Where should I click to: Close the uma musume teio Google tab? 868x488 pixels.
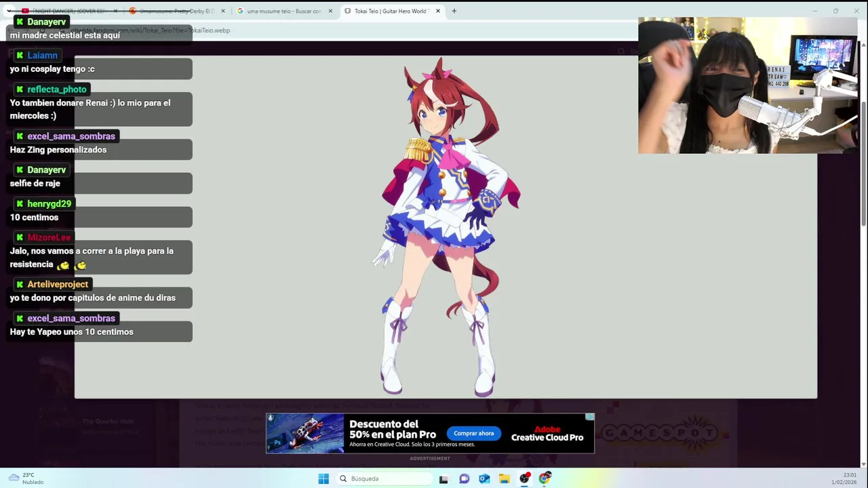330,11
